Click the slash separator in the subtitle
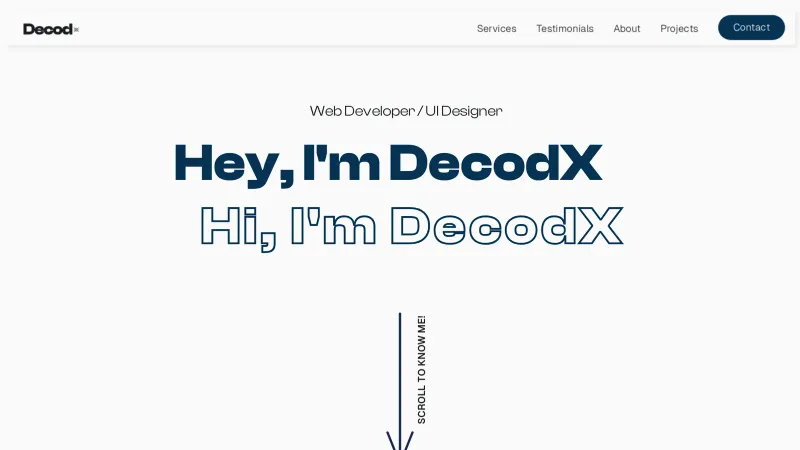The image size is (800, 450). (x=420, y=111)
